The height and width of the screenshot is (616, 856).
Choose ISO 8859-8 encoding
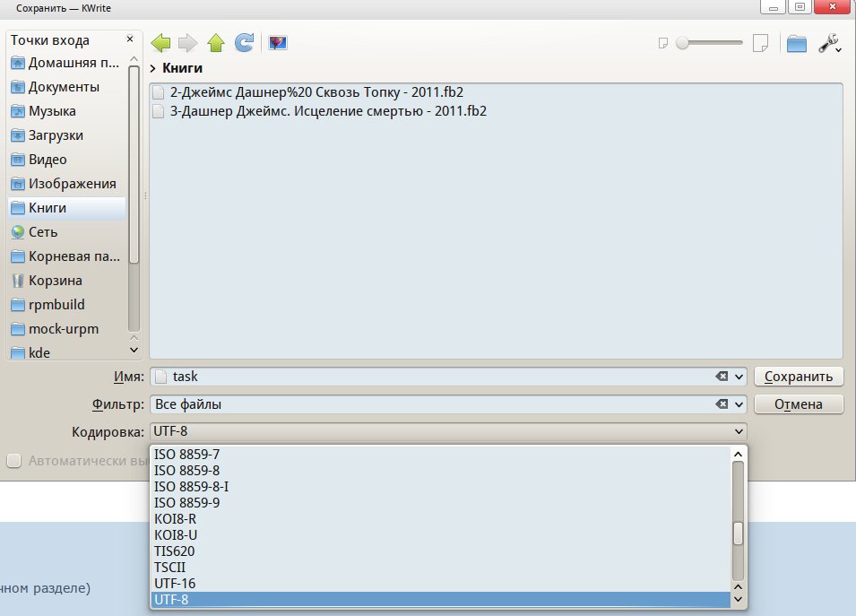click(x=441, y=470)
